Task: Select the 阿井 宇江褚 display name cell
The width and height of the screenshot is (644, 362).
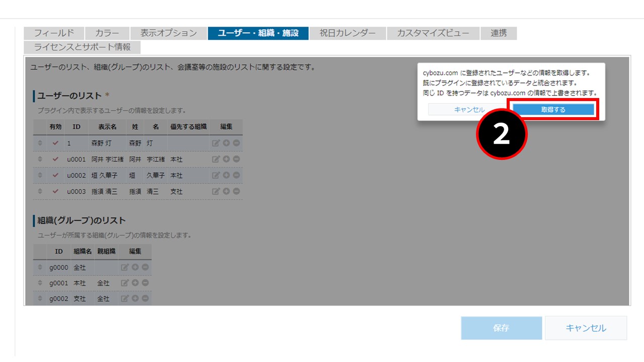Action: pyautogui.click(x=107, y=159)
